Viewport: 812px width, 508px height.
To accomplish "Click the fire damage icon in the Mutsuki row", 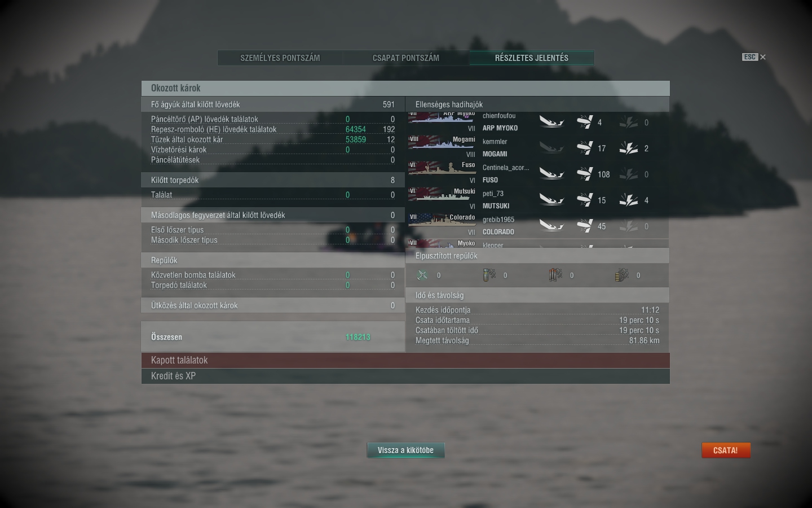I will [629, 200].
